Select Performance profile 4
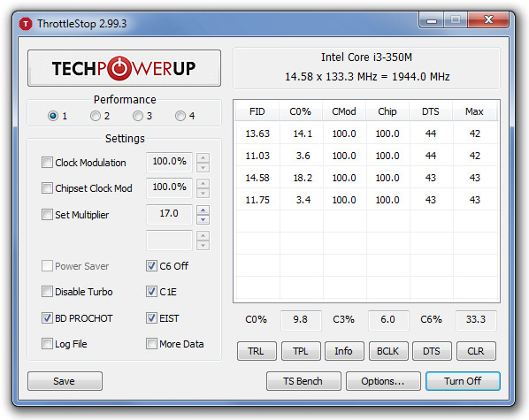This screenshot has width=529, height=420. 180,116
